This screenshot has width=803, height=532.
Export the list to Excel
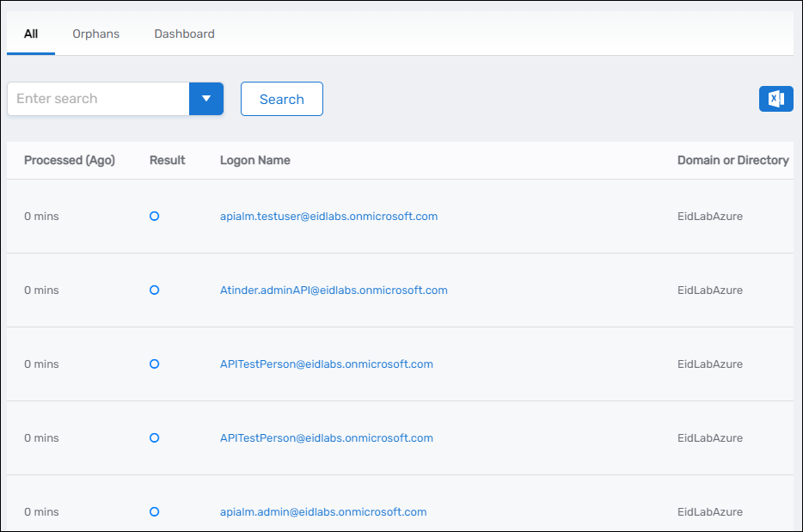pos(775,99)
